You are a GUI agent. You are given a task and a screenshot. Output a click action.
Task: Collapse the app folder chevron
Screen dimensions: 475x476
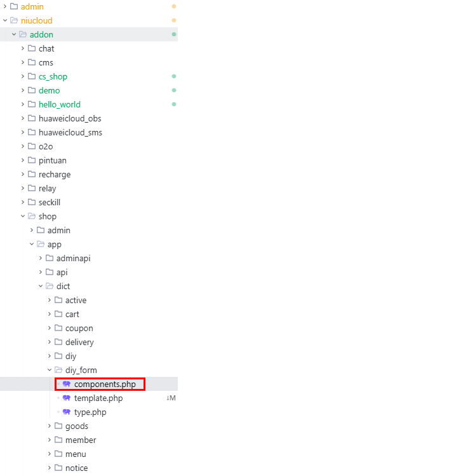32,244
